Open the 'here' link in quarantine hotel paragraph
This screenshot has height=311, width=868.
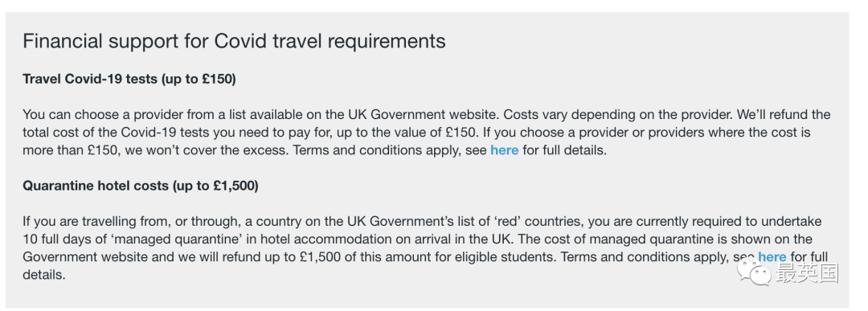coord(772,257)
